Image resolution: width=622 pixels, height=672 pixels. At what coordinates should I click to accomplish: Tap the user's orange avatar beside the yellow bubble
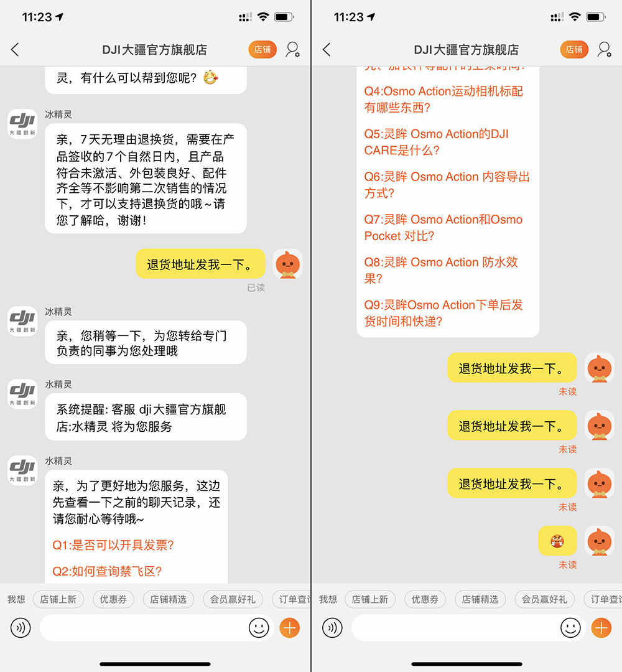288,264
